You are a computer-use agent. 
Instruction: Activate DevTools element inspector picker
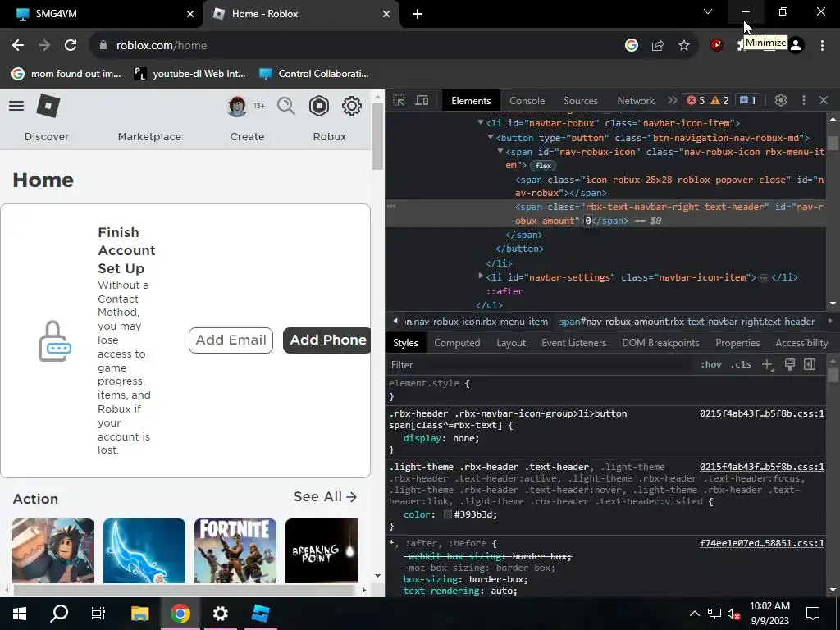coord(399,101)
